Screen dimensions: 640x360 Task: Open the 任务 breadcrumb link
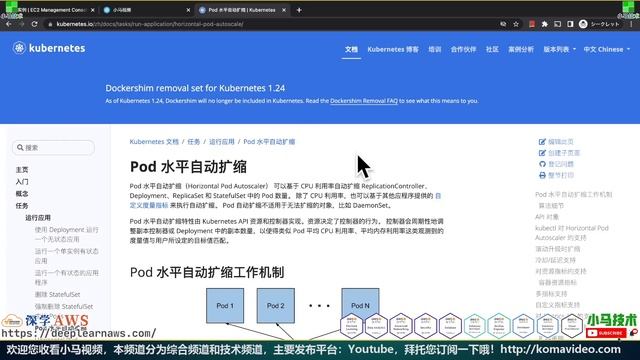(193, 142)
